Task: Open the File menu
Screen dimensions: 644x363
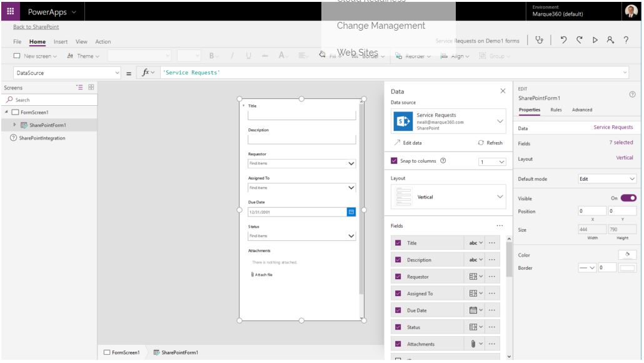Action: tap(18, 41)
